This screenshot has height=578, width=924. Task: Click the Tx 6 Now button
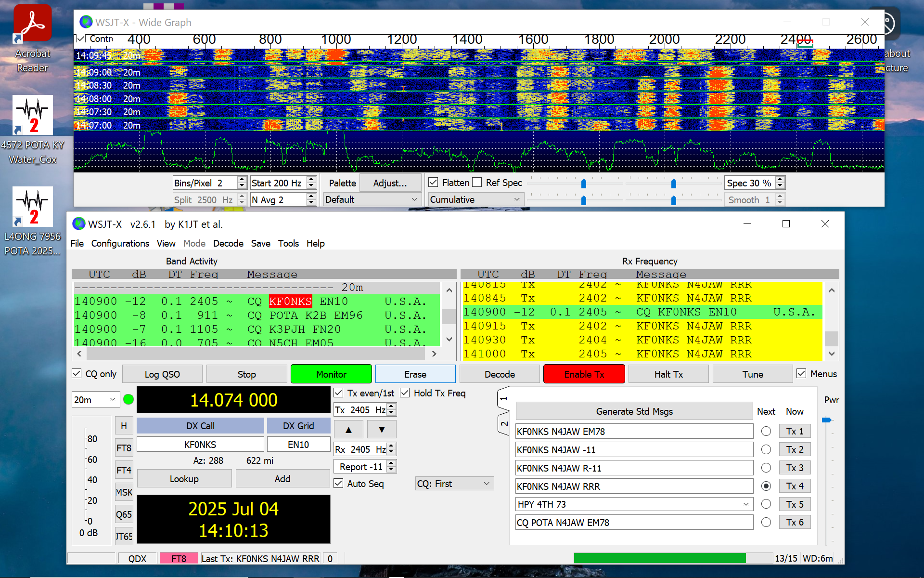point(795,522)
